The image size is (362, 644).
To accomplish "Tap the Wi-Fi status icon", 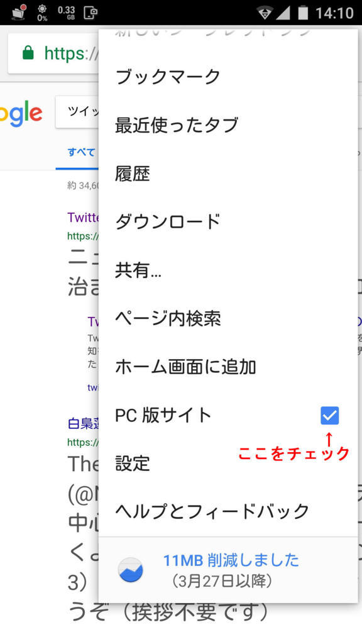I will 265,13.
